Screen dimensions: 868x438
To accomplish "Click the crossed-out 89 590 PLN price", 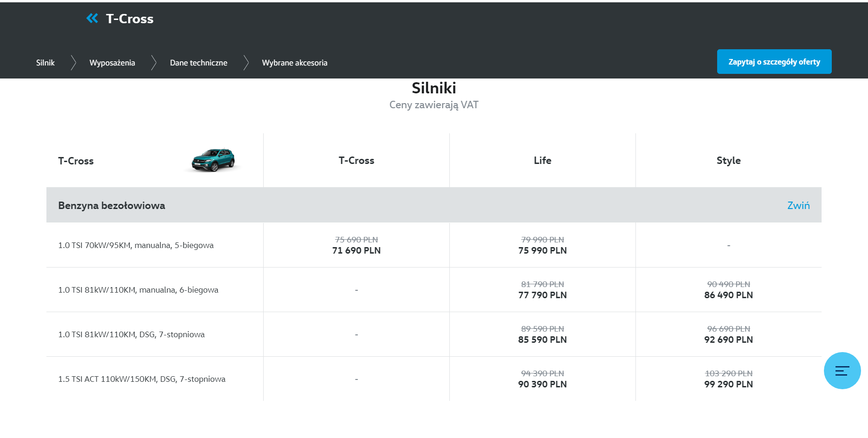I will click(x=543, y=329).
